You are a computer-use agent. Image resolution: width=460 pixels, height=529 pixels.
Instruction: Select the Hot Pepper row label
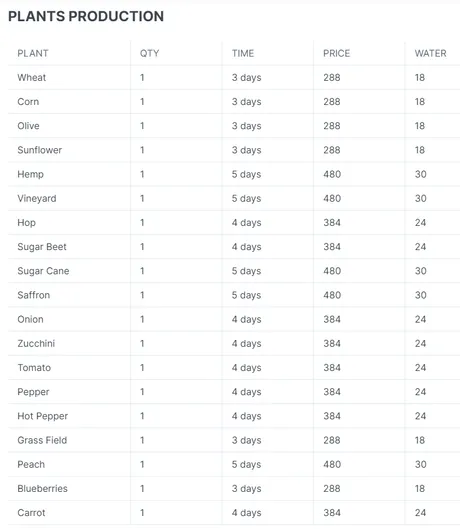pos(43,416)
